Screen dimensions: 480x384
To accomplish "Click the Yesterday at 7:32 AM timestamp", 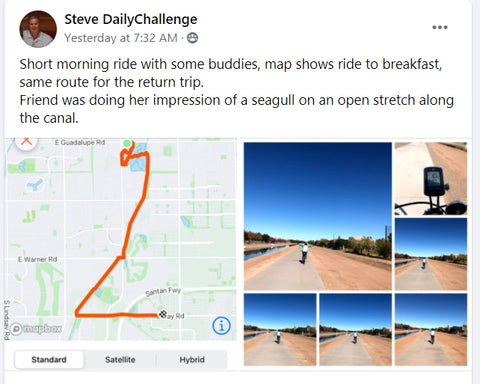I will coord(121,38).
